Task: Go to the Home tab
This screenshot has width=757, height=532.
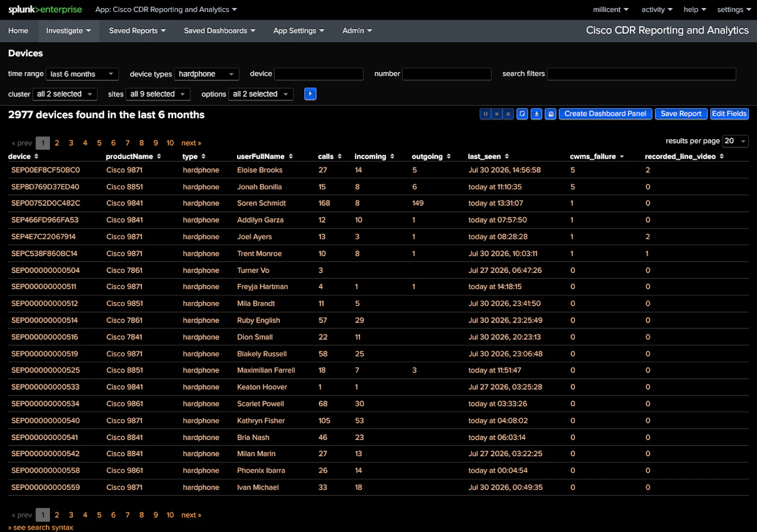Action: coord(18,31)
